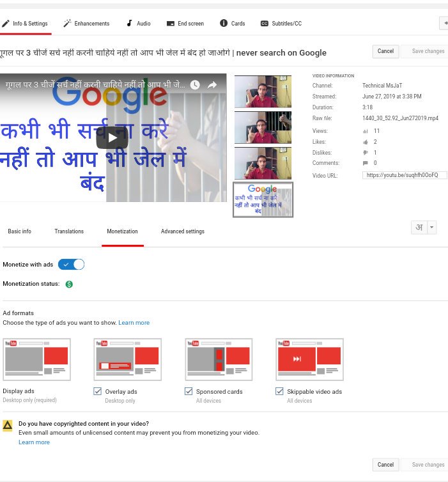This screenshot has width=448, height=482.
Task: Select the first video thumbnail option
Action: pos(263,91)
